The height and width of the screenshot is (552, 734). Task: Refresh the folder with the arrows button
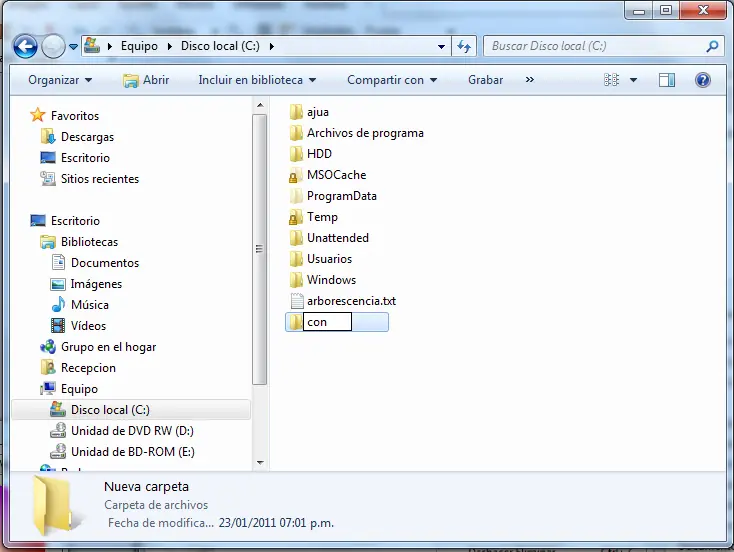coord(464,46)
